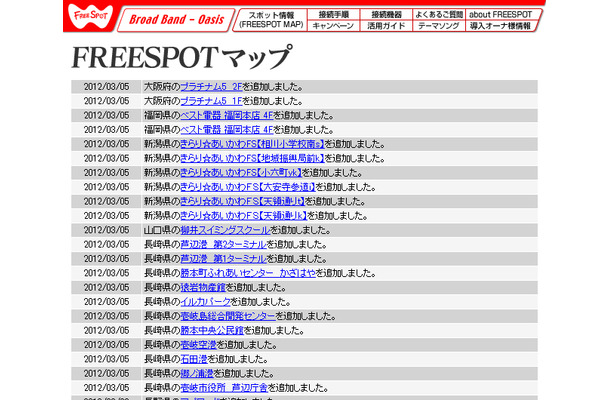Open きらり☆あいかわFS【天領通りt】 link
Viewport: 610px width, 400px height.
[242, 201]
